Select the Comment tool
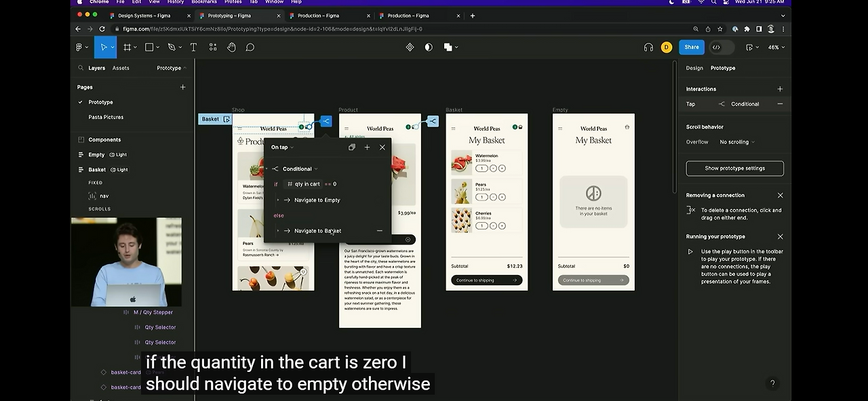This screenshot has width=868, height=401. pos(250,47)
